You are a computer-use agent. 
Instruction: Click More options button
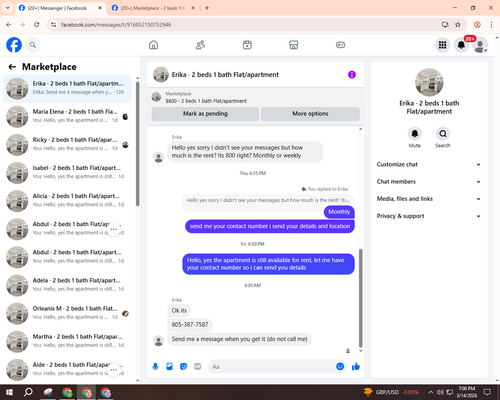(310, 114)
